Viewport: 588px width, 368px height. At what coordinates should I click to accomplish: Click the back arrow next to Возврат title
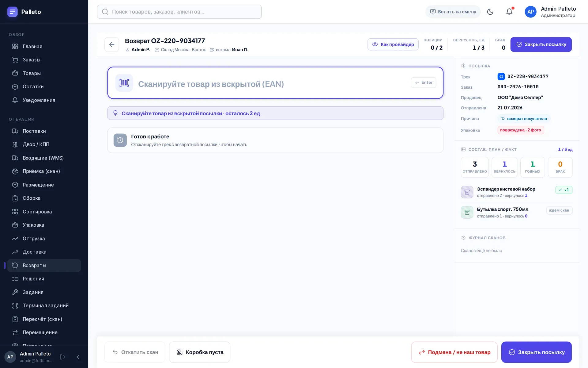(112, 44)
